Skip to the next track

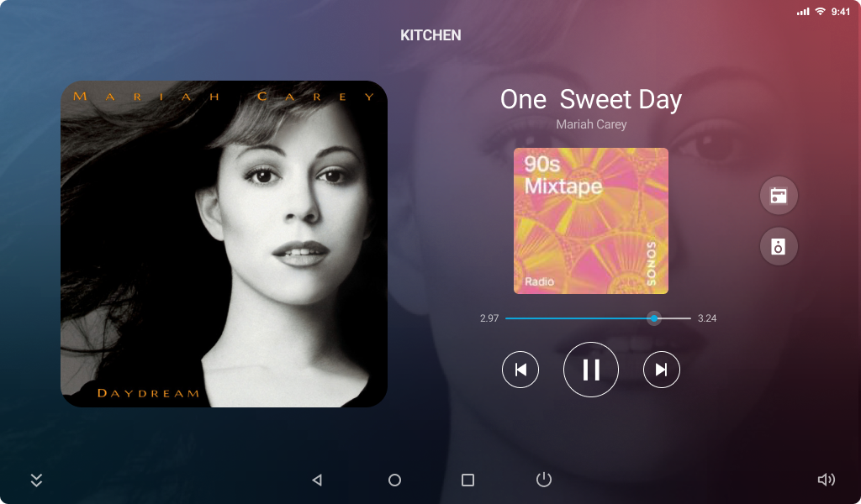[661, 370]
